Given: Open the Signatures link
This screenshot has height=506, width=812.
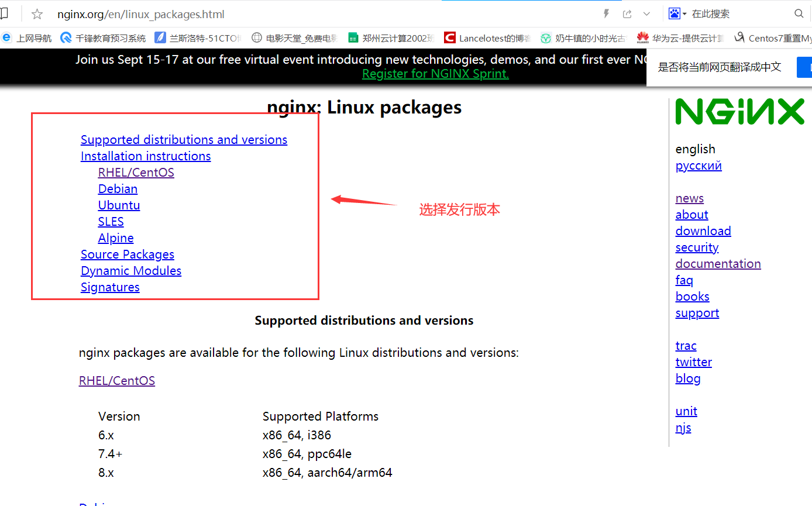Looking at the screenshot, I should pos(110,287).
